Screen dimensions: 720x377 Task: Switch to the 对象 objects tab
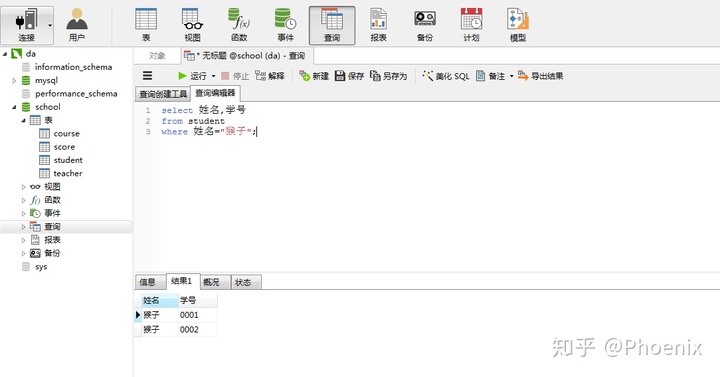pyautogui.click(x=157, y=56)
